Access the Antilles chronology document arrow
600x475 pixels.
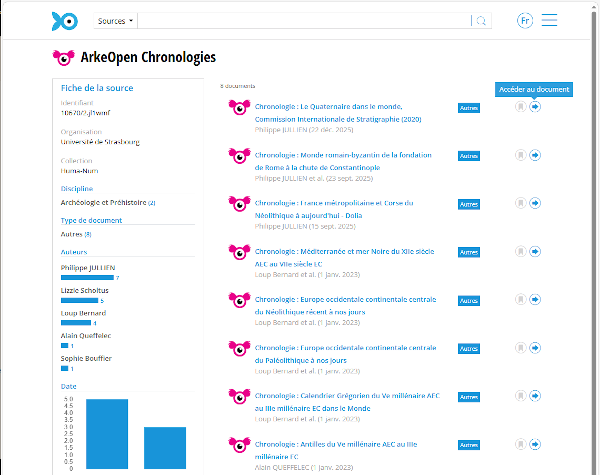pyautogui.click(x=535, y=444)
